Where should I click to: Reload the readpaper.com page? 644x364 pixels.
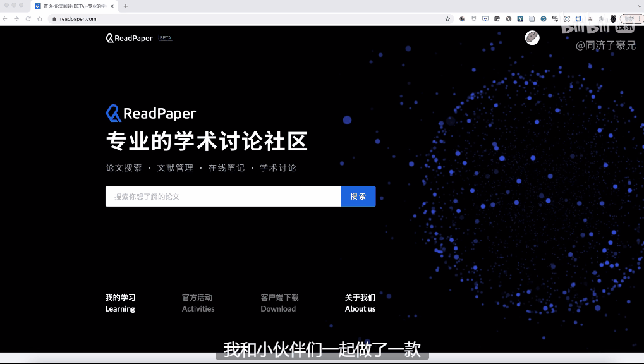pos(28,19)
